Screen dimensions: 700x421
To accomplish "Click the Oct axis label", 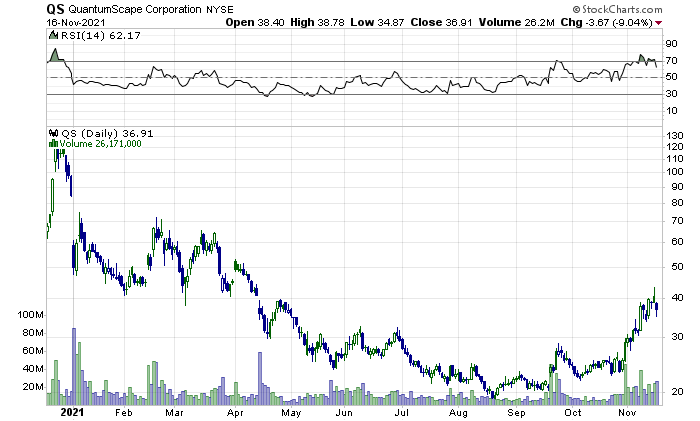I will [x=572, y=413].
